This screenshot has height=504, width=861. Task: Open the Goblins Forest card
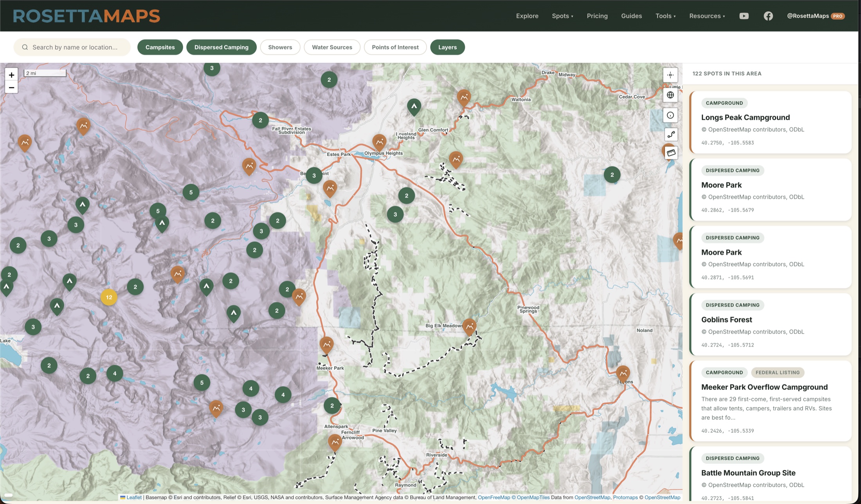[770, 324]
